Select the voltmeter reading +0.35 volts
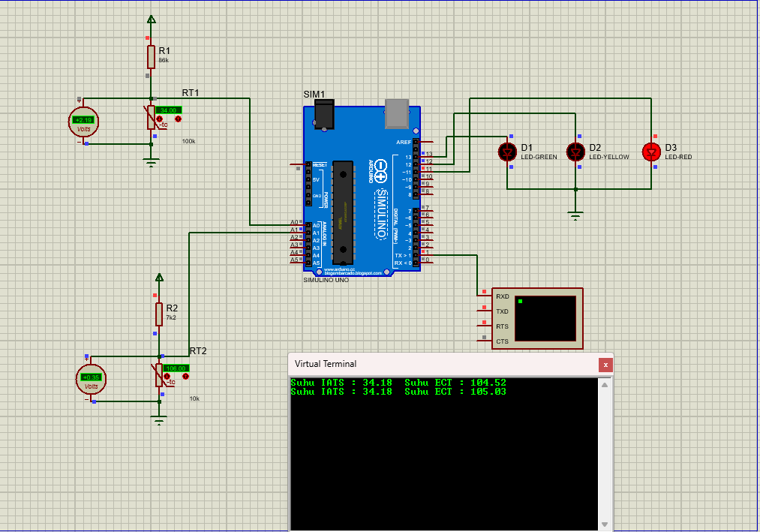The height and width of the screenshot is (532, 760). [x=91, y=379]
